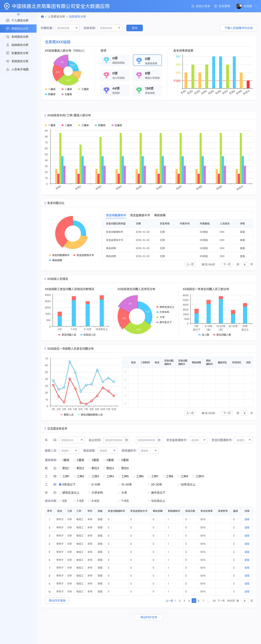Click the breadcrumb home icon

42,17
